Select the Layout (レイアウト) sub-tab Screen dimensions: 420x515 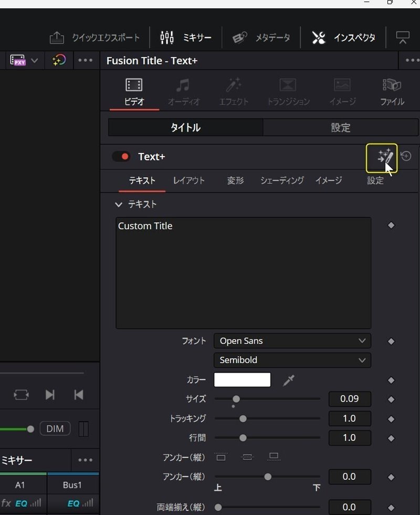(188, 181)
